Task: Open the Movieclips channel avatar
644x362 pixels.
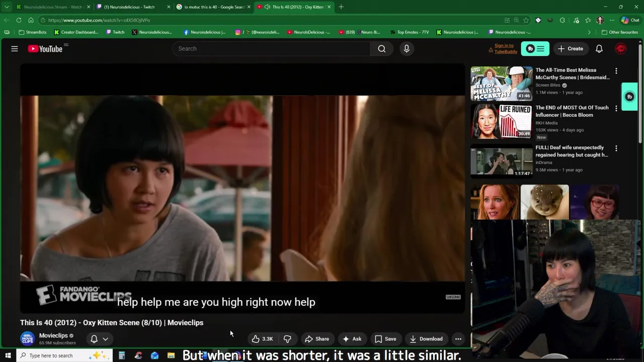Action: point(28,339)
